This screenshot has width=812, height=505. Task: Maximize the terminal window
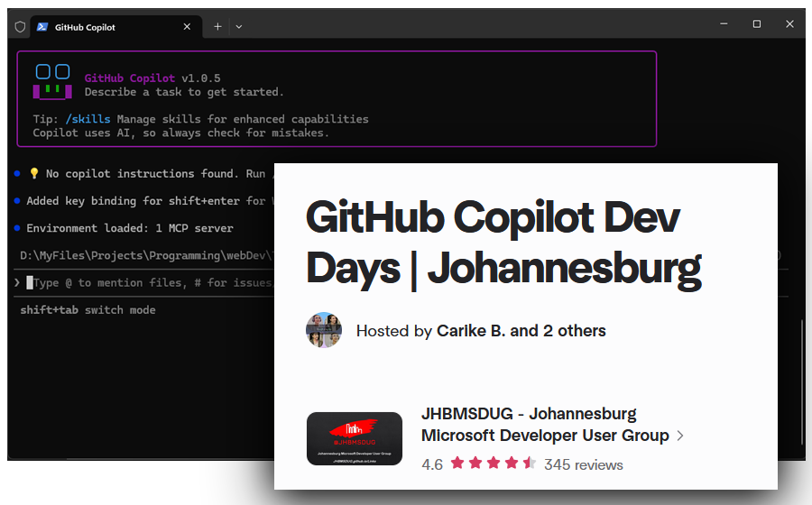coord(757,23)
